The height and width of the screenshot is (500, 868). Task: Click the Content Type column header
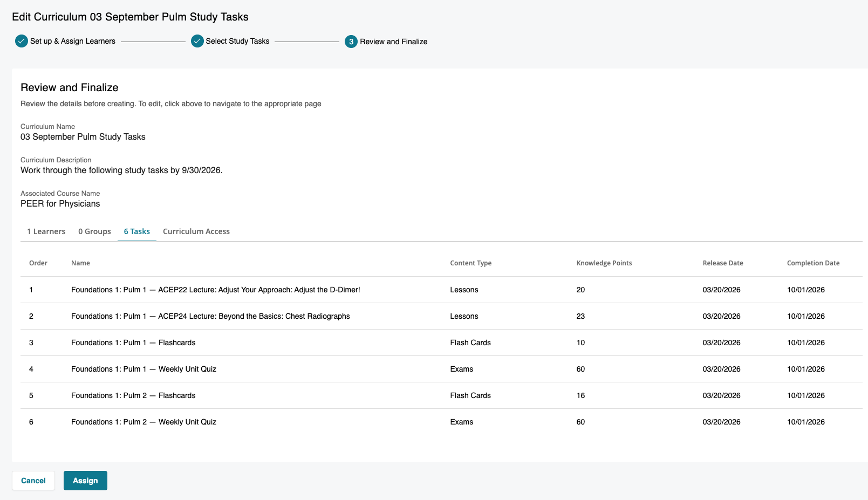(470, 263)
